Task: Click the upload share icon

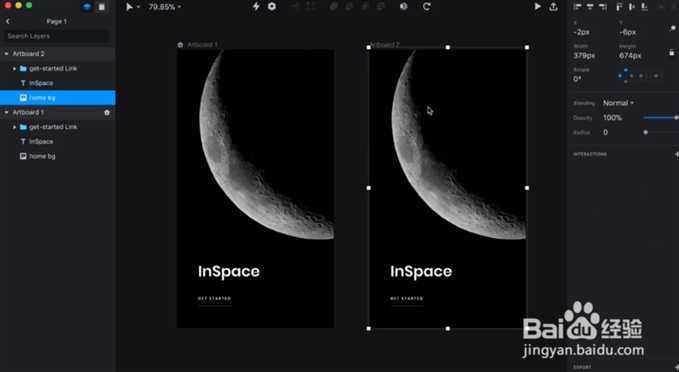Action: click(x=553, y=6)
